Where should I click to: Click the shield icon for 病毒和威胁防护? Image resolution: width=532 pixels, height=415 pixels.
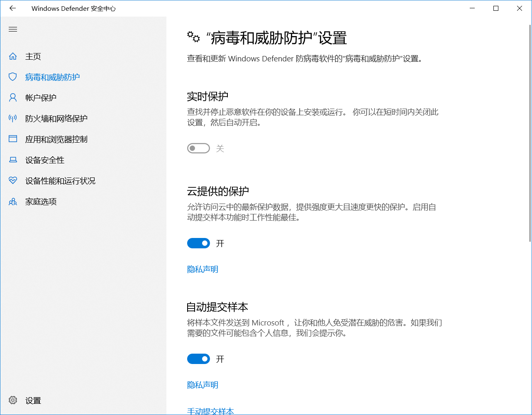13,77
